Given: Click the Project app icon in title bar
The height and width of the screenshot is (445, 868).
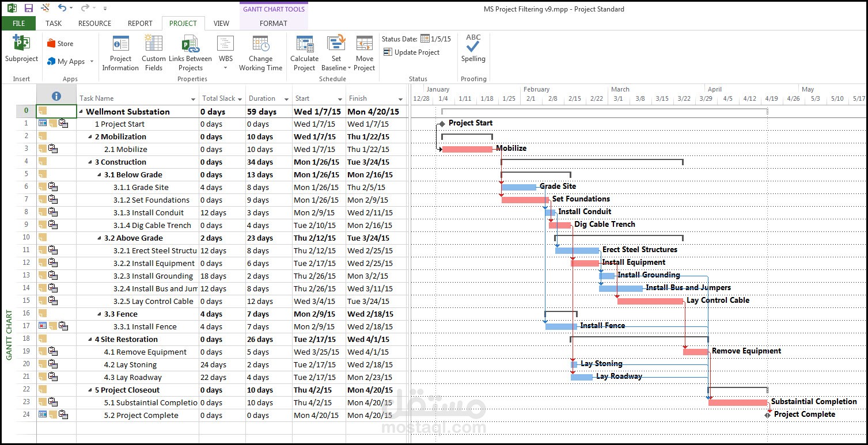Looking at the screenshot, I should [x=12, y=8].
